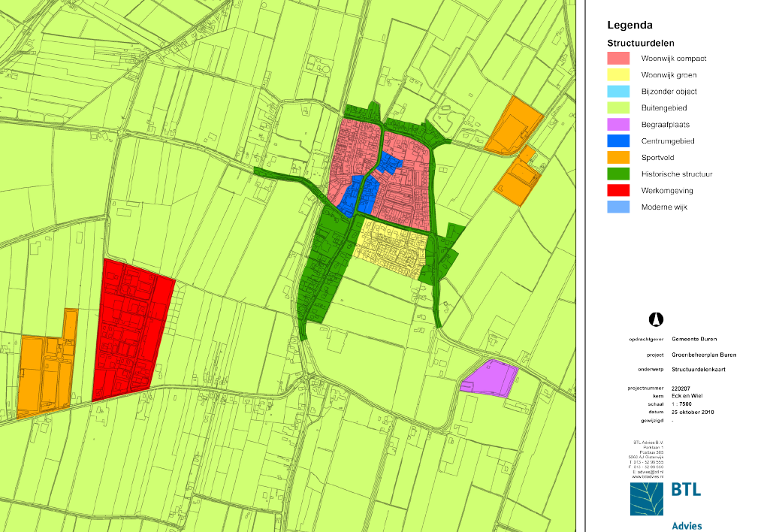Click the BTL leaf logo image
The width and height of the screenshot is (779, 532).
[x=647, y=498]
